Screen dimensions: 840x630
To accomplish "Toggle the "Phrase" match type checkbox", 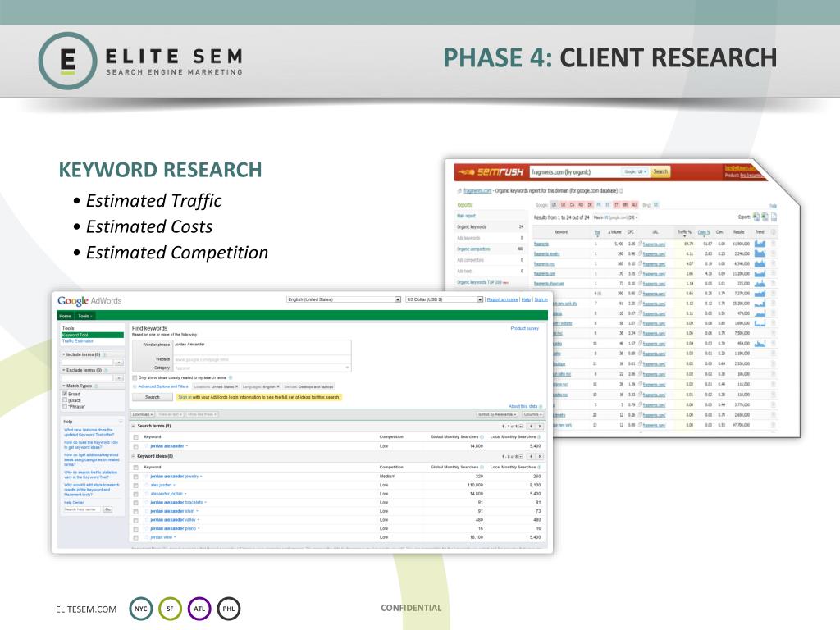I will 65,407.
